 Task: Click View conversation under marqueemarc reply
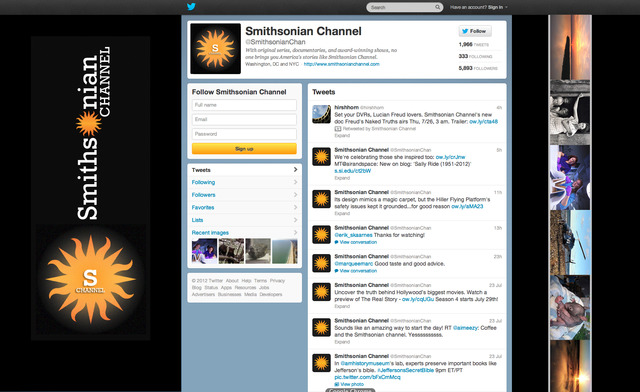coord(358,271)
